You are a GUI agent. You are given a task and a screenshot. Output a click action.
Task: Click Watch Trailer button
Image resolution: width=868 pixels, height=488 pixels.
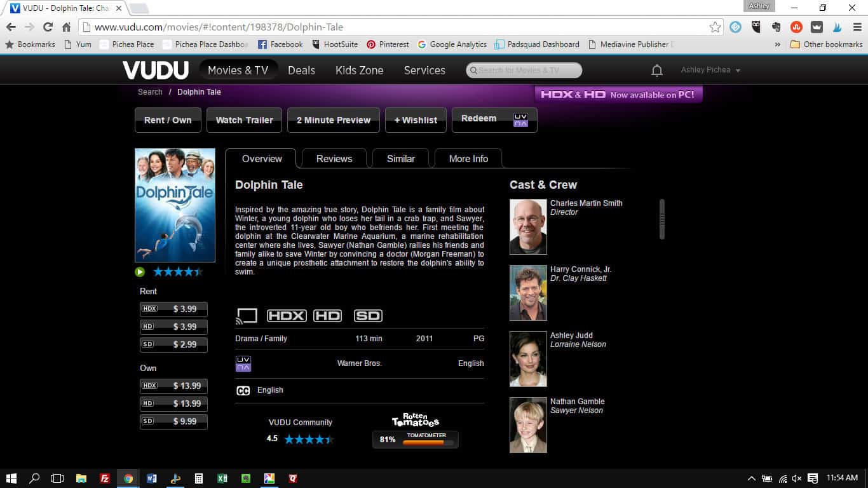point(244,120)
